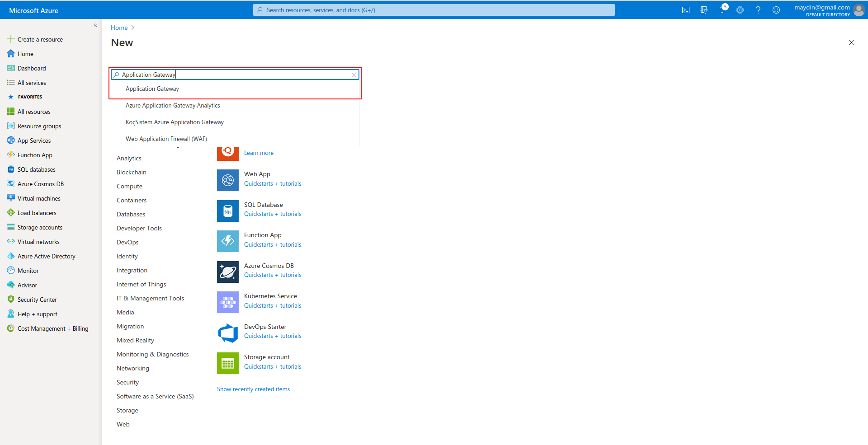Image resolution: width=868 pixels, height=445 pixels.
Task: Select the Internet of Things category
Action: click(142, 285)
